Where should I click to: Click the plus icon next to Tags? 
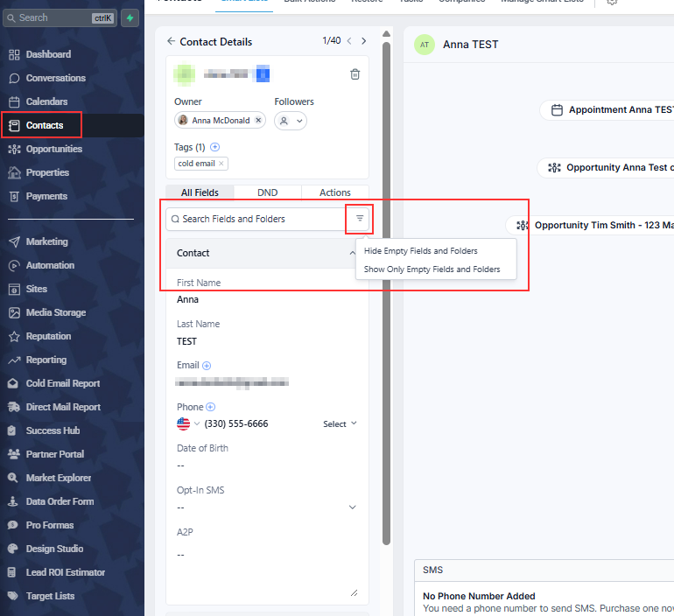click(x=214, y=147)
